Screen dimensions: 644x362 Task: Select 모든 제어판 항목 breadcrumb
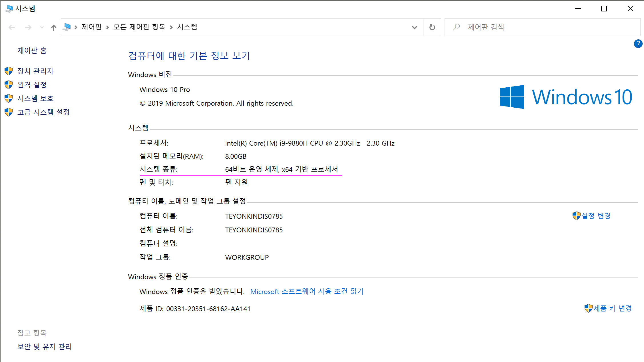point(139,27)
